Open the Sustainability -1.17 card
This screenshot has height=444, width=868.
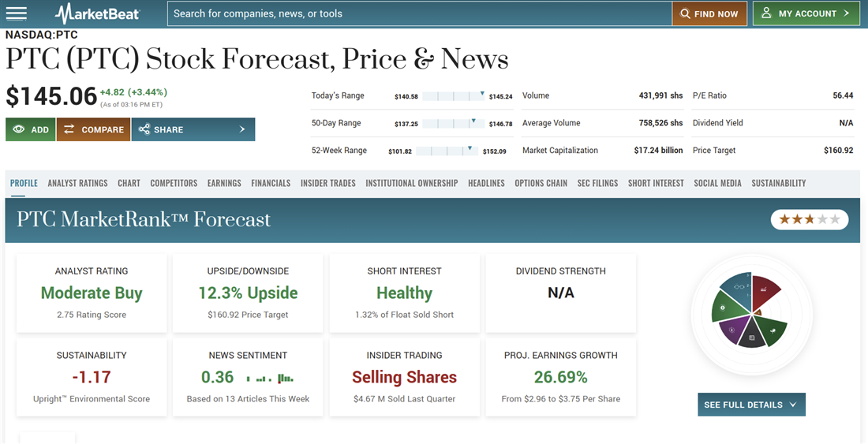pos(92,377)
